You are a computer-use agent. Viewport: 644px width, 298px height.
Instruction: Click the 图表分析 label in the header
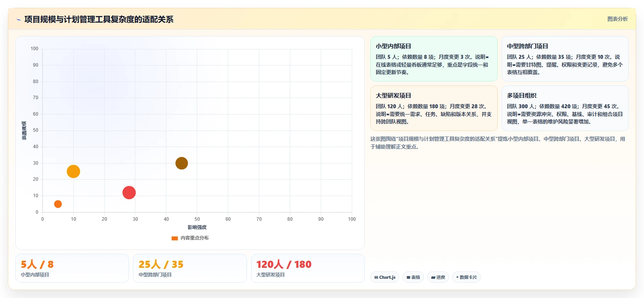point(617,19)
